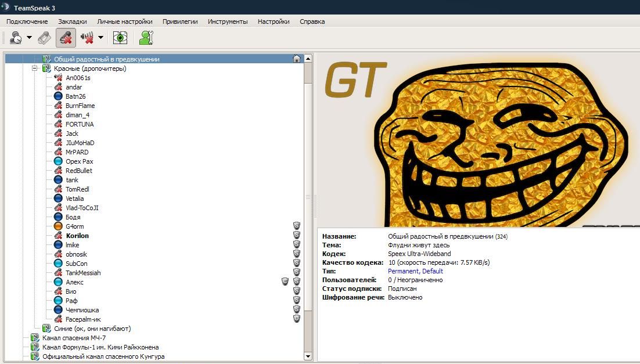The width and height of the screenshot is (640, 364).
Task: Toggle the Mute Speakers toolbar button
Action: click(x=87, y=38)
